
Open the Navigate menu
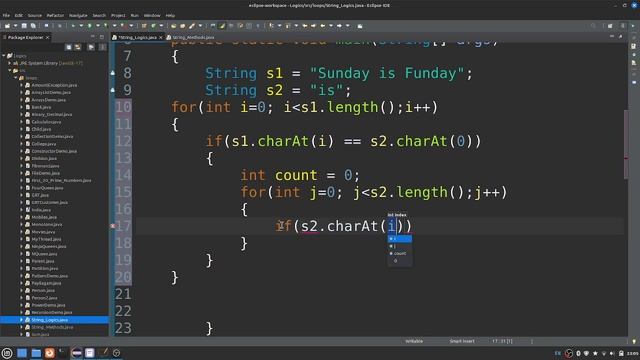tap(78, 16)
